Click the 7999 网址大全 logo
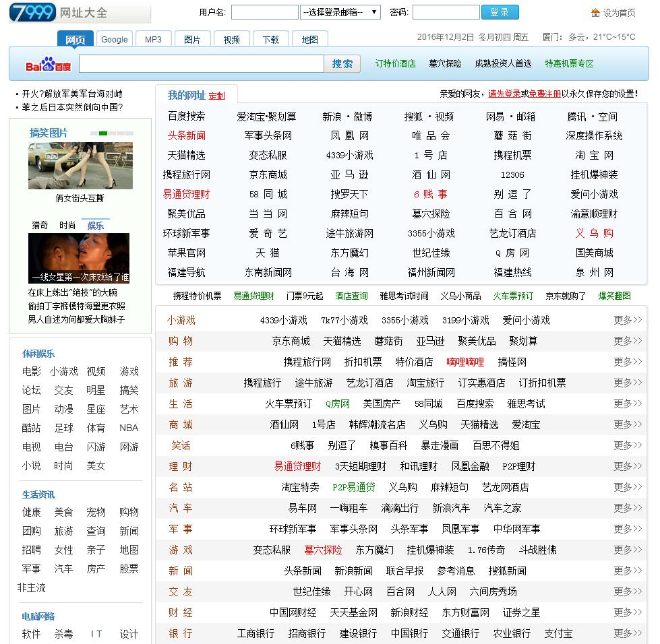 coord(80,13)
